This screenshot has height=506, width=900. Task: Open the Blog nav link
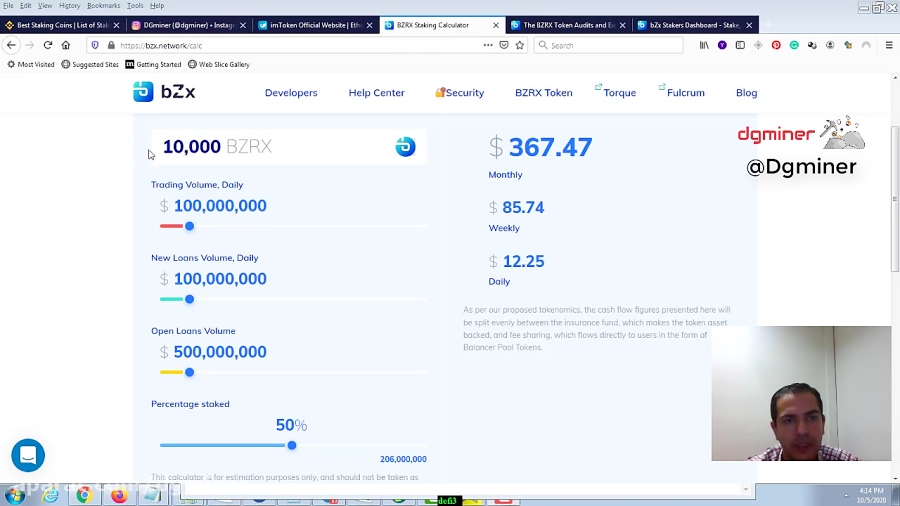(746, 92)
